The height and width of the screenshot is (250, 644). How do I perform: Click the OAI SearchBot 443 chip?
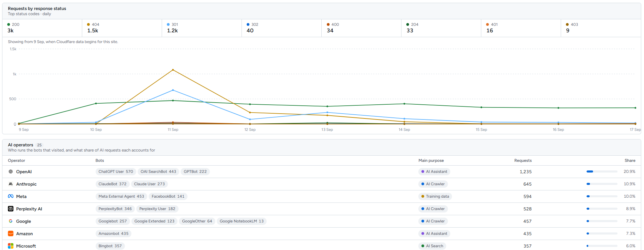(158, 171)
